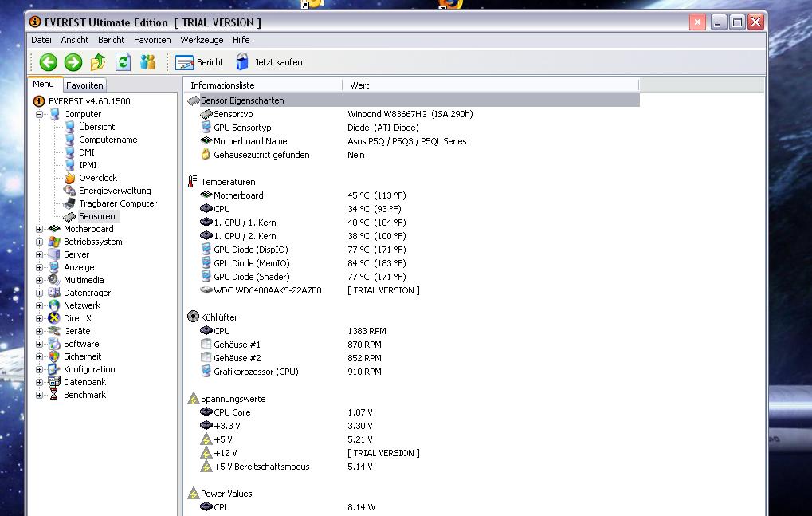The image size is (812, 516).
Task: Click the users icon in the toolbar
Action: pos(147,62)
